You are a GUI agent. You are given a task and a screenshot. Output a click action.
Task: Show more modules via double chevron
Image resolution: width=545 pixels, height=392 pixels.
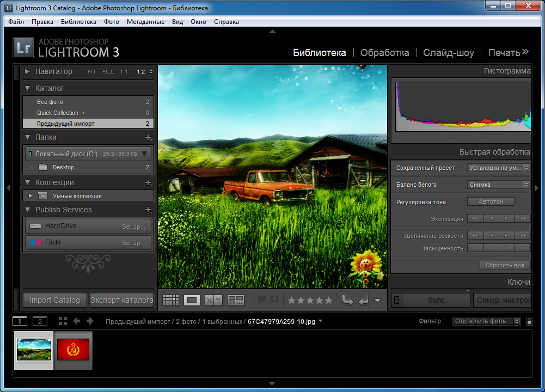click(x=525, y=52)
